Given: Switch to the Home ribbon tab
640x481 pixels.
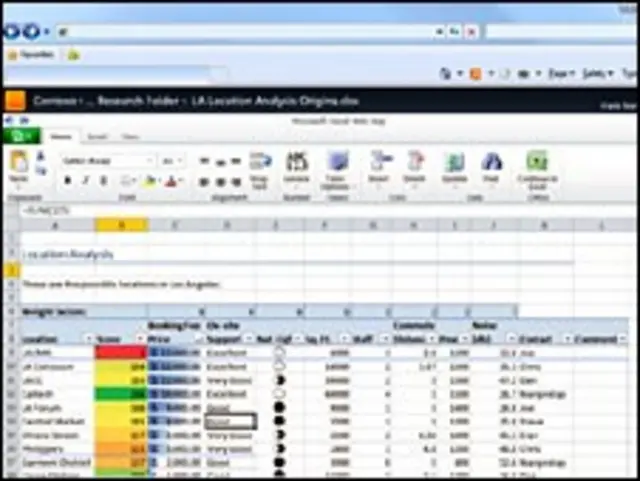Looking at the screenshot, I should [x=61, y=136].
